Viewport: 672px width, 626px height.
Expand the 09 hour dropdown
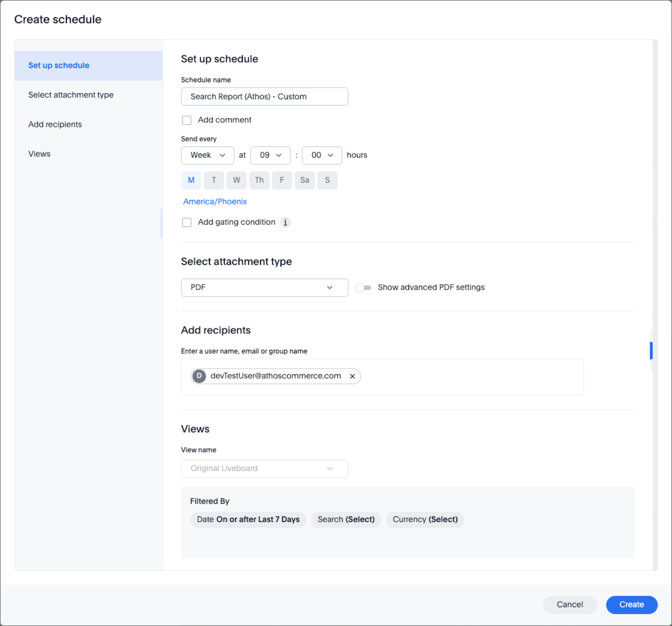[270, 155]
